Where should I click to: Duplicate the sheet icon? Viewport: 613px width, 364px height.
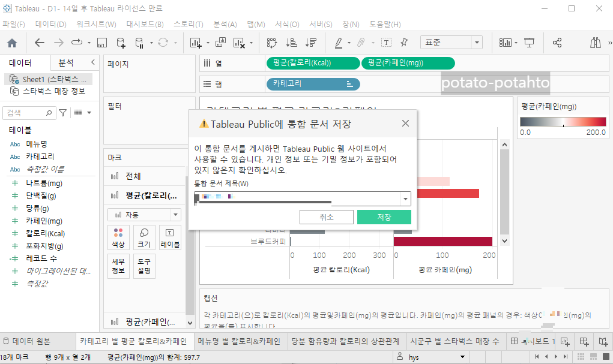220,42
